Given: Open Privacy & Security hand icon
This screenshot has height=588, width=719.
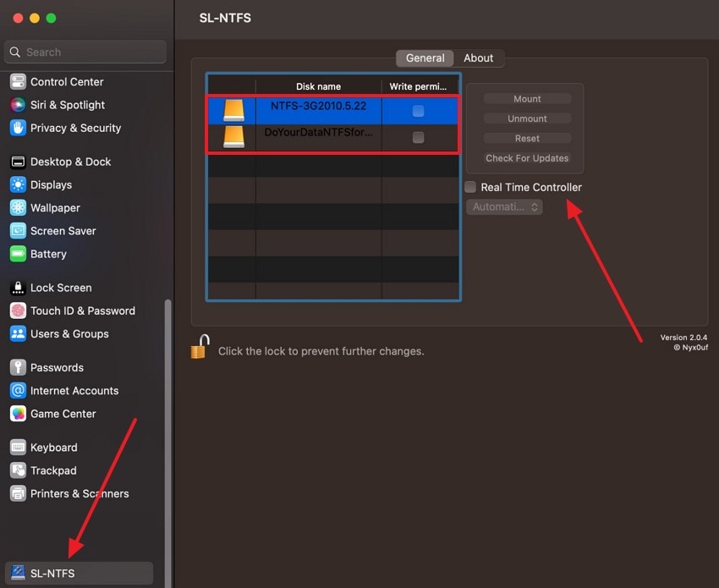Looking at the screenshot, I should 18,128.
